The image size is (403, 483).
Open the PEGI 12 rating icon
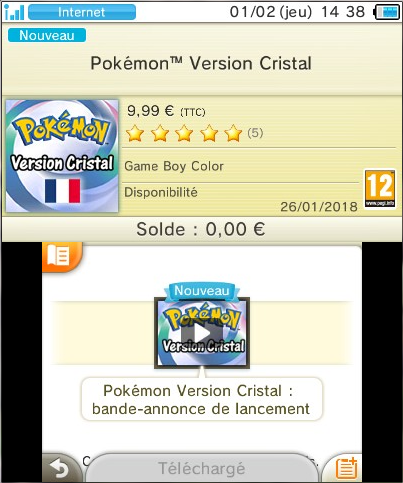(380, 189)
